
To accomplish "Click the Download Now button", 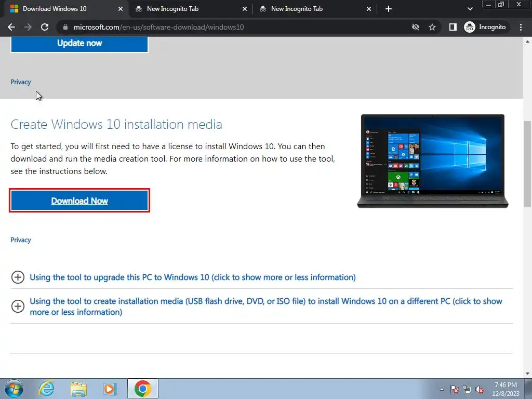I will click(x=79, y=201).
